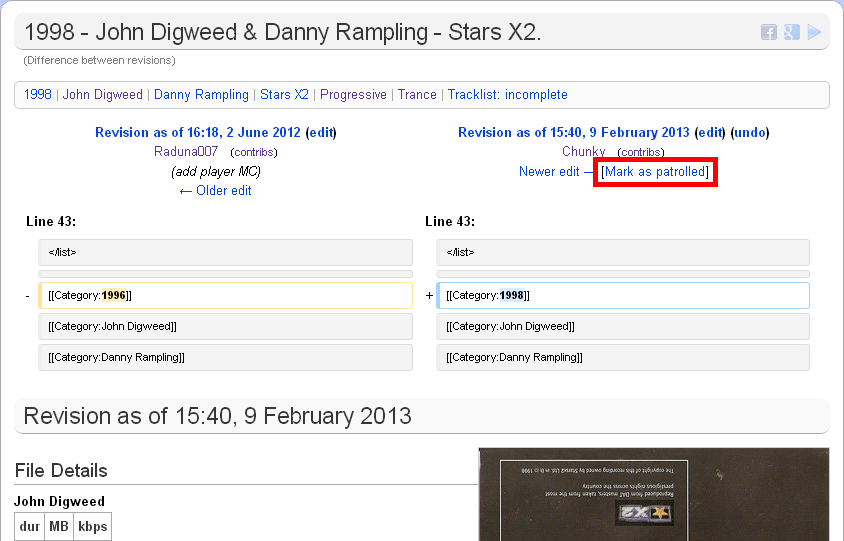Image resolution: width=844 pixels, height=541 pixels.
Task: Go to the Trance category
Action: [417, 95]
